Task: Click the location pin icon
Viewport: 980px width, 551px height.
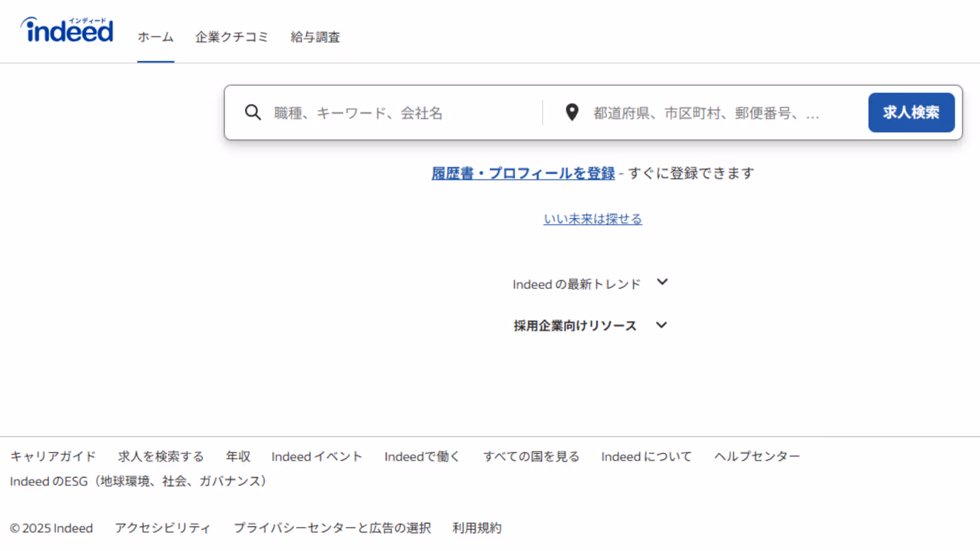Action: (x=572, y=112)
